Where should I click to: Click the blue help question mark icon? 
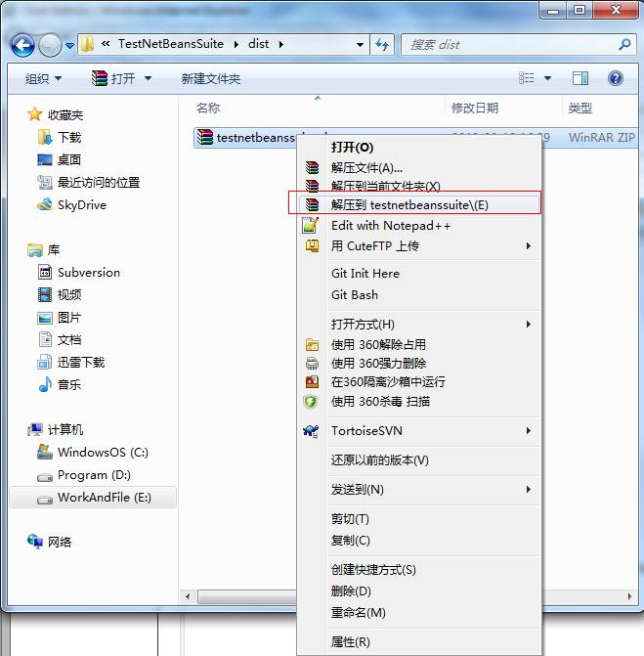(x=615, y=78)
